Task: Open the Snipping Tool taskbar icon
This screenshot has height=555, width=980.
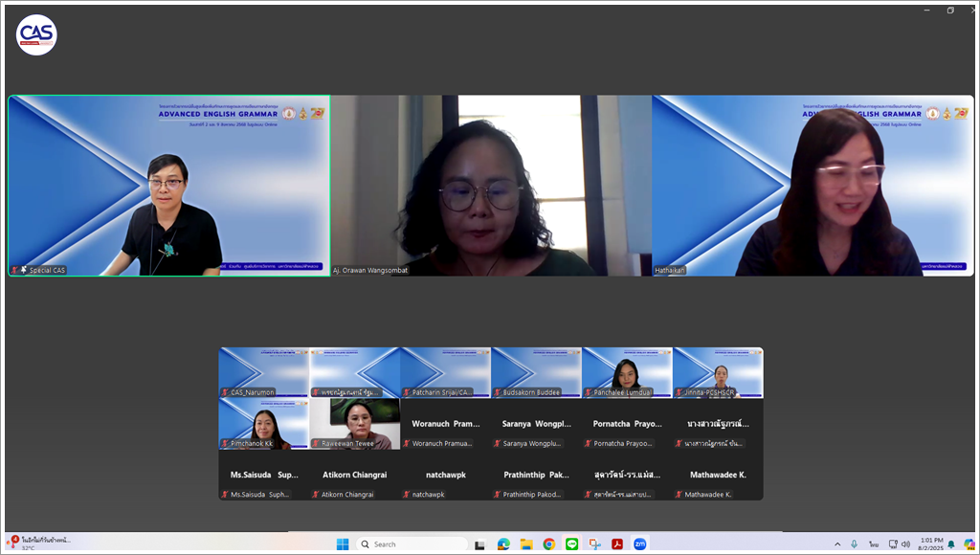Action: click(595, 544)
